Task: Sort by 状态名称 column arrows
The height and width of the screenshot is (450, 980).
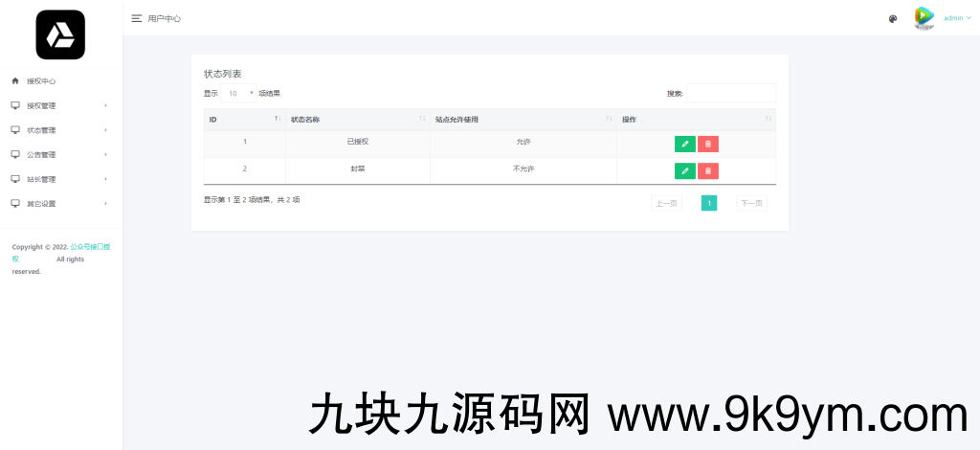Action: (422, 119)
